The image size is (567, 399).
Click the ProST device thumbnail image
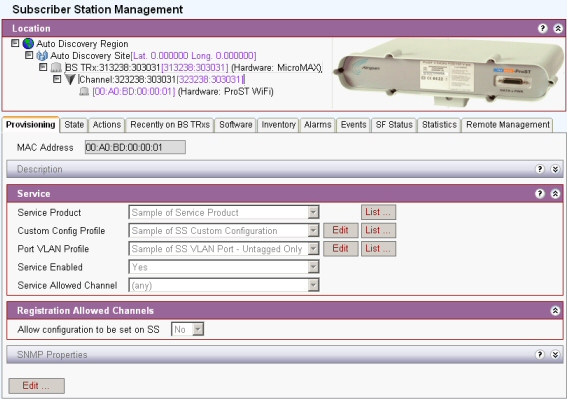[449, 73]
